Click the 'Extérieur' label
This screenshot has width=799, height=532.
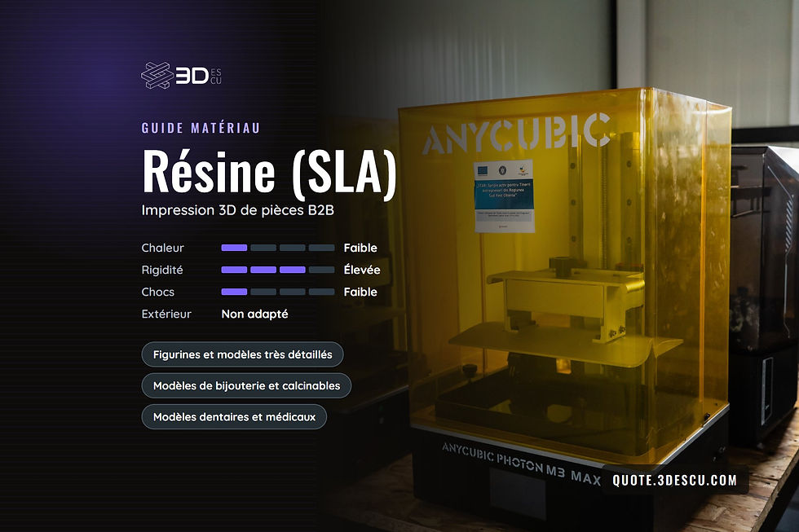[x=166, y=314]
